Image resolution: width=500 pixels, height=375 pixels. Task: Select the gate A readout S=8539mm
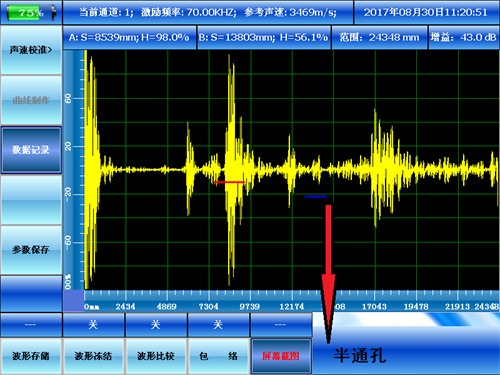[129, 37]
